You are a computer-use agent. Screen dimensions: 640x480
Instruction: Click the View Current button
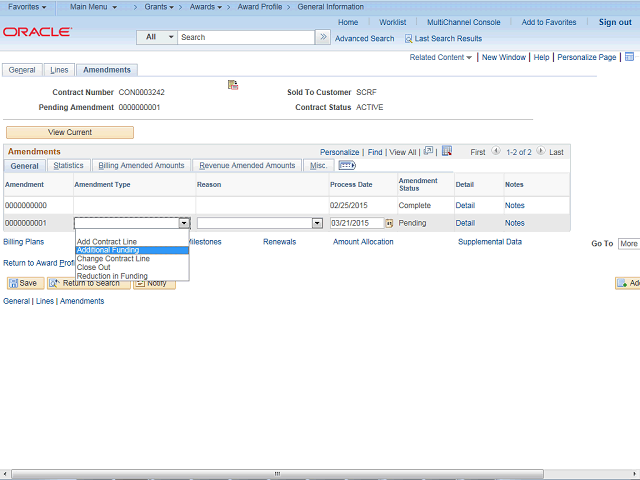(70, 132)
